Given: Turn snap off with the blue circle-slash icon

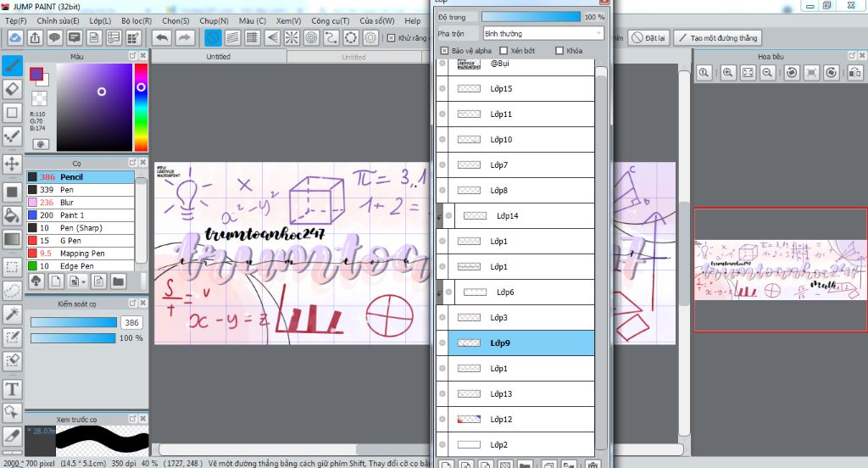Looking at the screenshot, I should 213,37.
